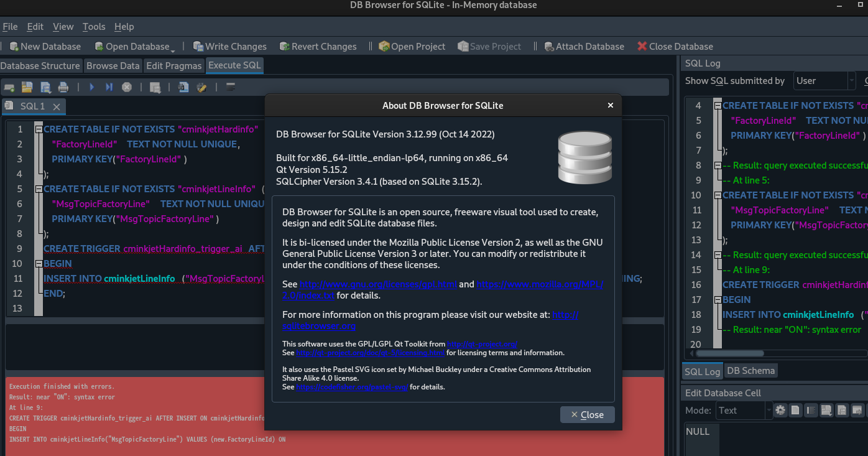Viewport: 868px width, 456px height.
Task: Click Write Changes on the toolbar
Action: [x=230, y=46]
